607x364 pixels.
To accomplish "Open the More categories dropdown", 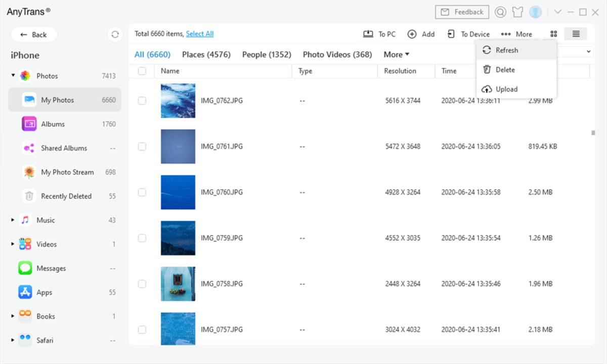I will tap(396, 55).
